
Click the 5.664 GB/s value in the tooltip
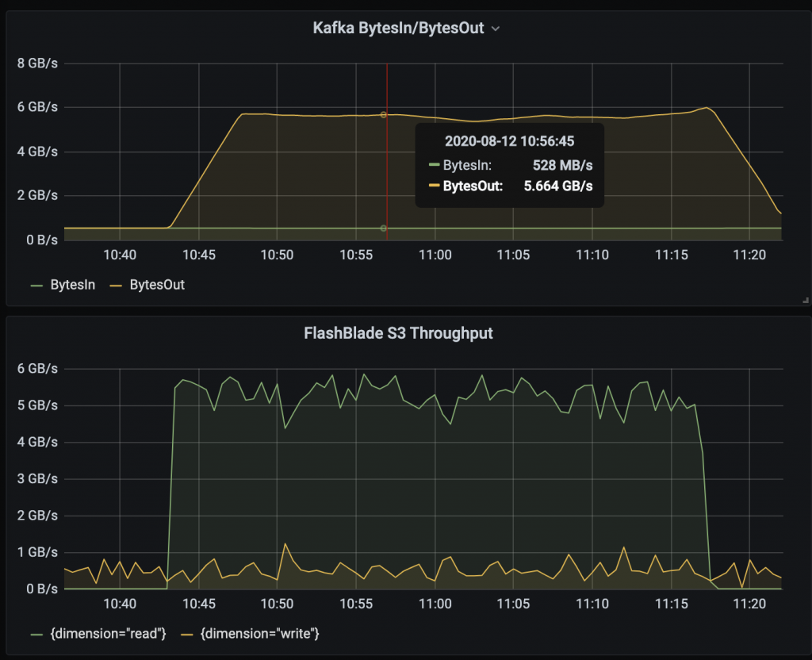pos(558,186)
